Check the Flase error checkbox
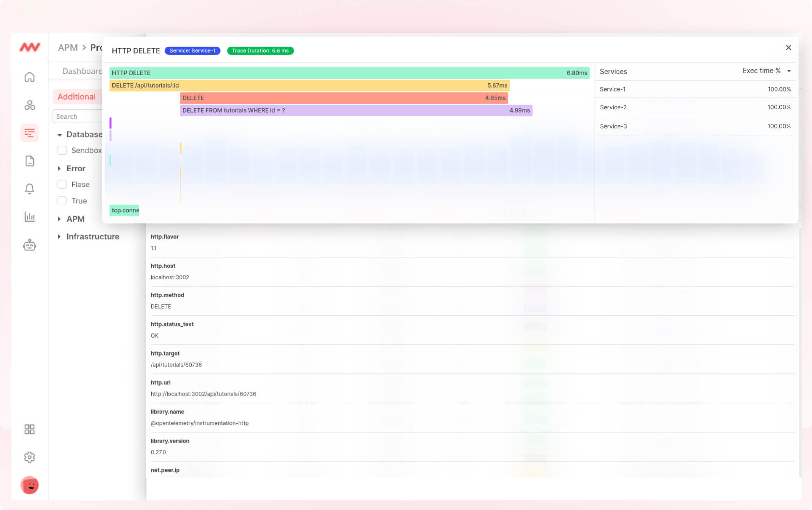Image resolution: width=812 pixels, height=510 pixels. pyautogui.click(x=62, y=184)
